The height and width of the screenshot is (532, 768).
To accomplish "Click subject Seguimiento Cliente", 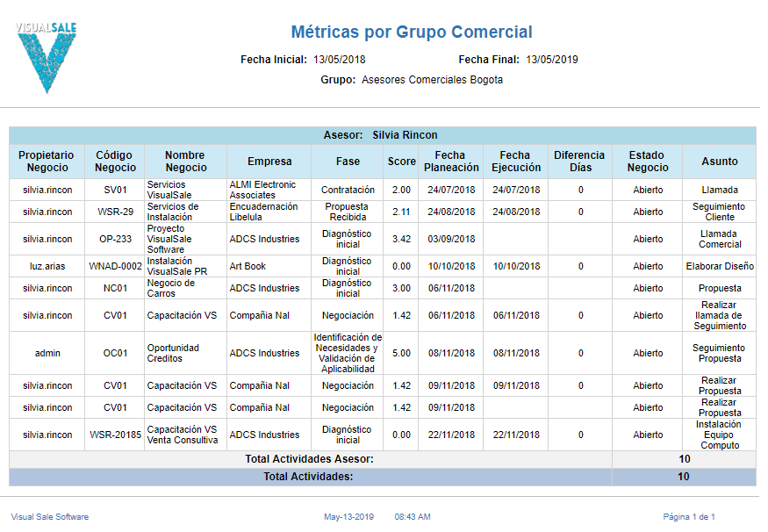I will coord(719,212).
